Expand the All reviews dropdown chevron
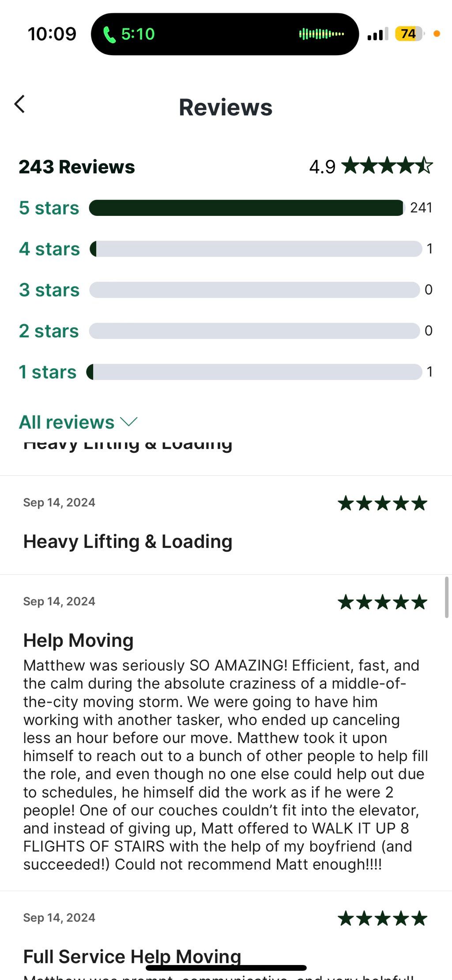 coord(129,422)
